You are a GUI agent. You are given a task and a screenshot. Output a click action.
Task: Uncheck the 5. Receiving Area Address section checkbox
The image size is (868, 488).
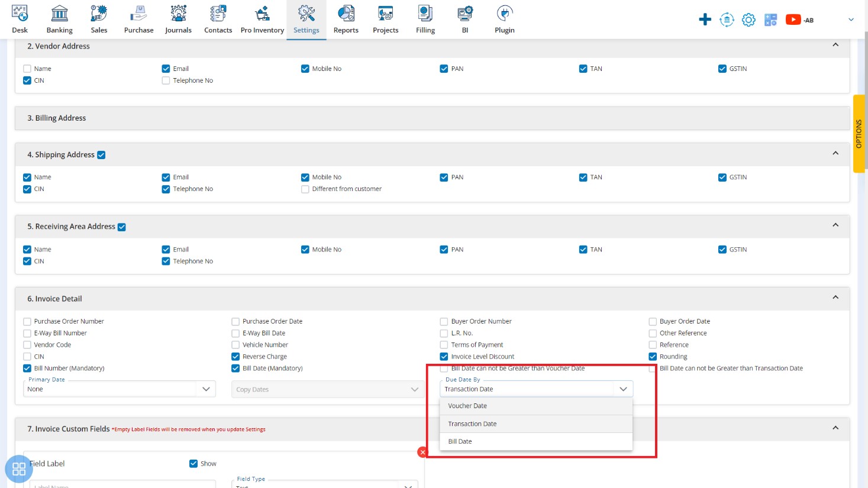pyautogui.click(x=122, y=227)
